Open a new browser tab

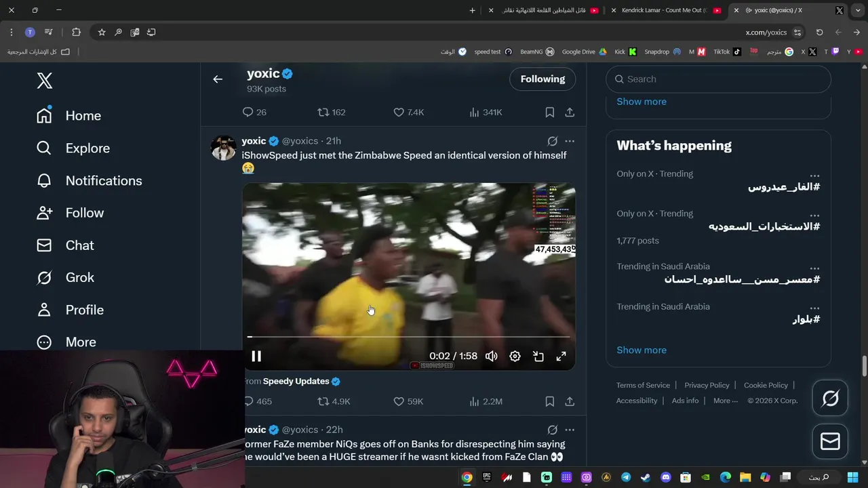point(473,10)
